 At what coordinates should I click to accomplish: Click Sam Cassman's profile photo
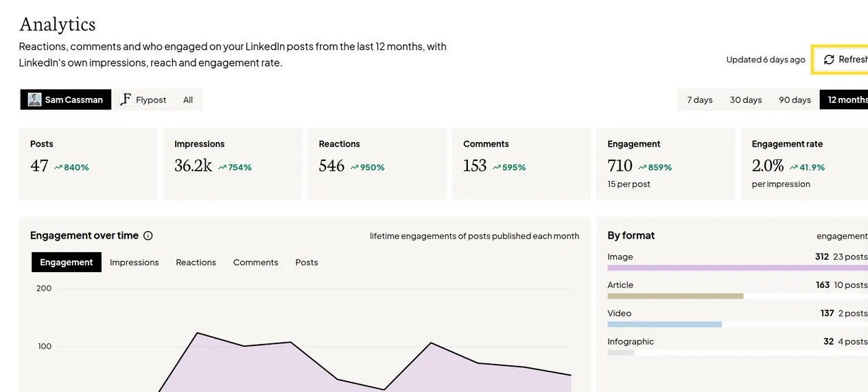tap(34, 99)
